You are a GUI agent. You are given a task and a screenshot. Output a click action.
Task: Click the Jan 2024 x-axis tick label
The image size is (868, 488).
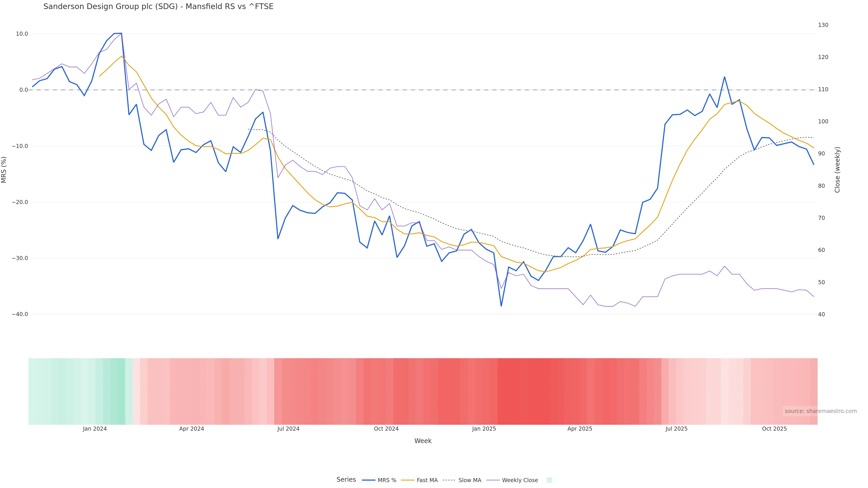pyautogui.click(x=95, y=429)
